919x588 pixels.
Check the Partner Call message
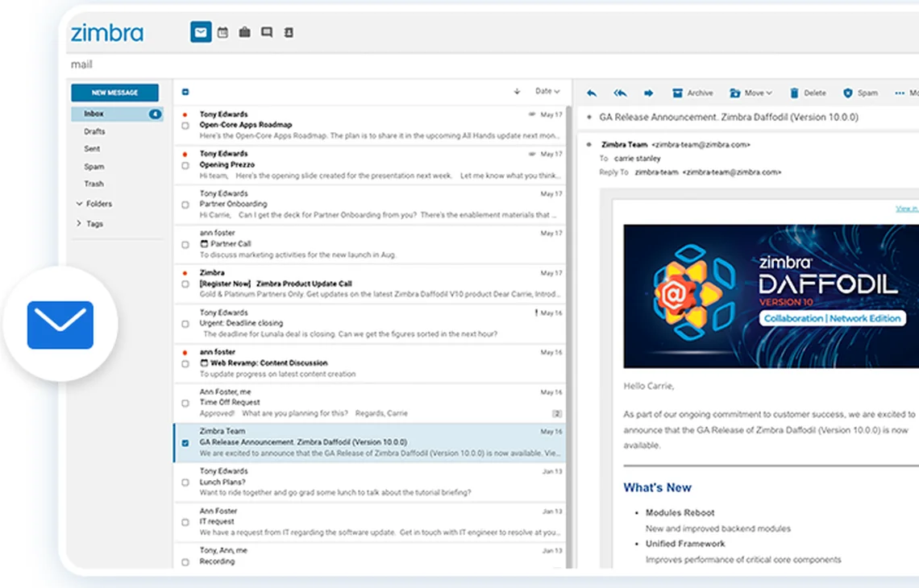[x=185, y=245]
